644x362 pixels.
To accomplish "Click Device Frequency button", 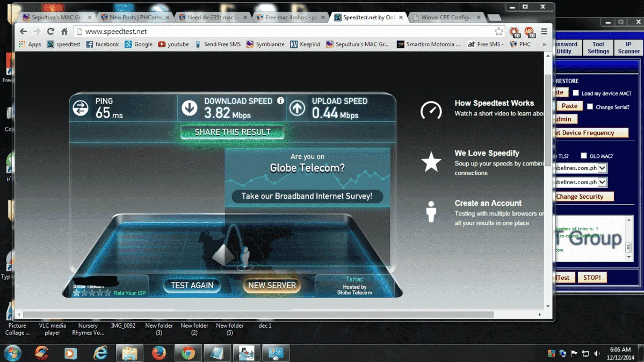I will 591,133.
